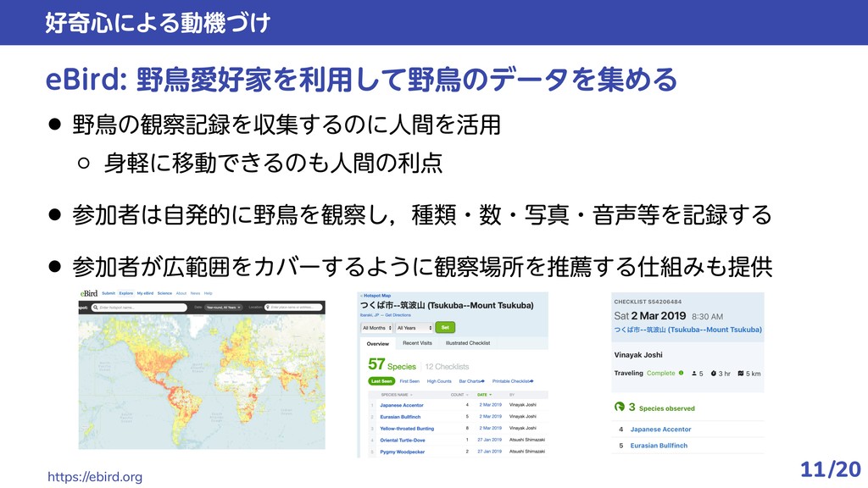The image size is (868, 488).
Task: Open the Submit menu in eBird header
Action: 108,293
